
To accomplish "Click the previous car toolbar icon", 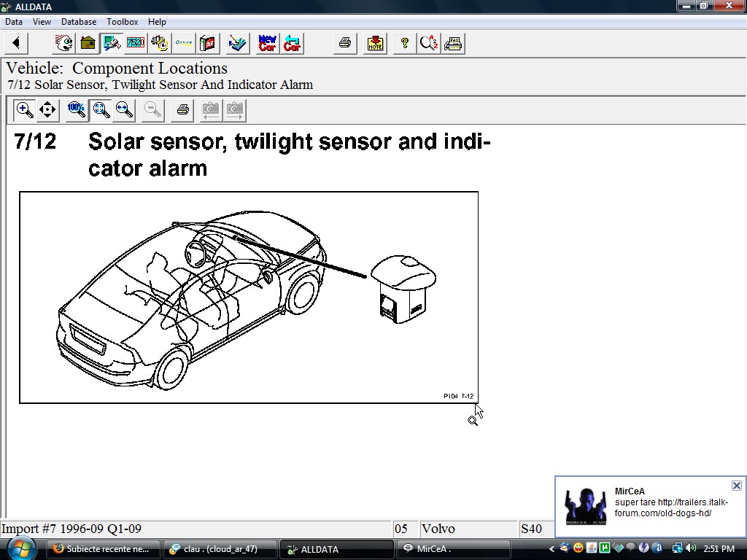I will click(292, 44).
